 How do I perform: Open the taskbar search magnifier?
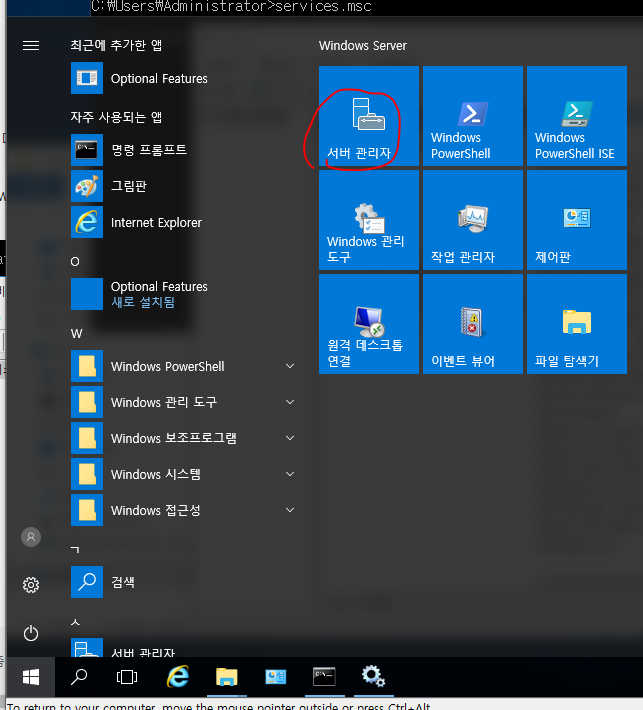tap(79, 677)
